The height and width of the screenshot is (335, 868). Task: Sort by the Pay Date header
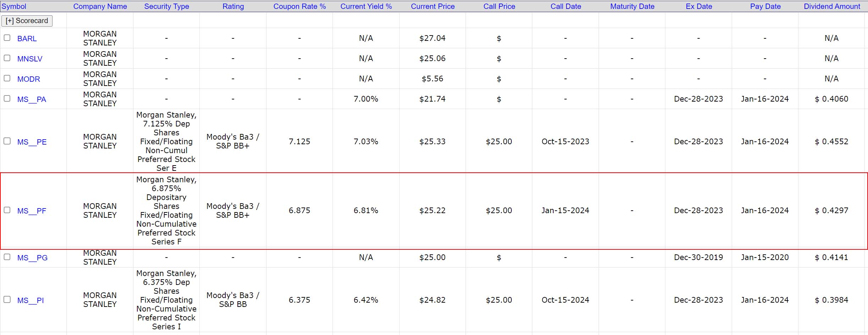point(765,6)
